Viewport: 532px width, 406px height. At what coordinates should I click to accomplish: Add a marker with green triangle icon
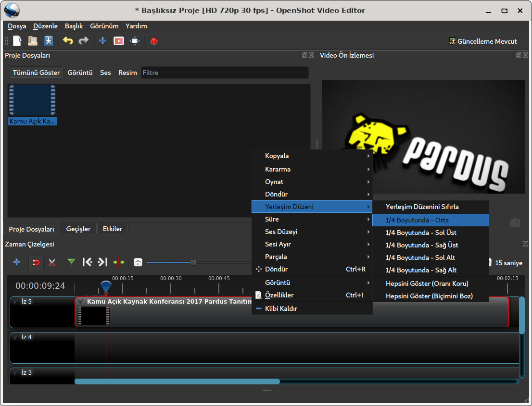point(72,262)
